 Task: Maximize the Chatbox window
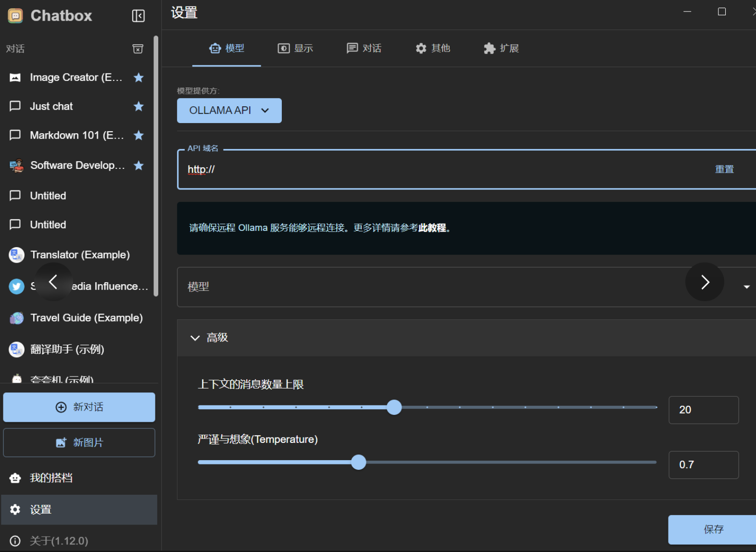[722, 12]
